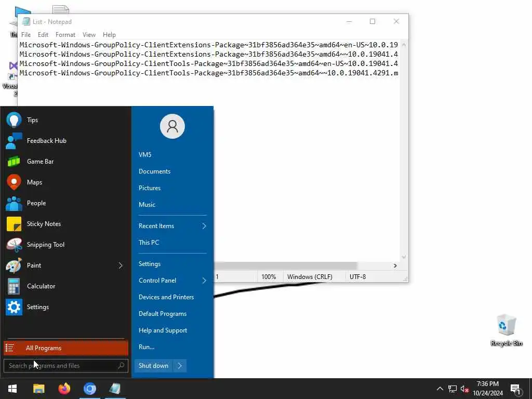
Task: Expand Paint jump list arrow
Action: (x=121, y=265)
